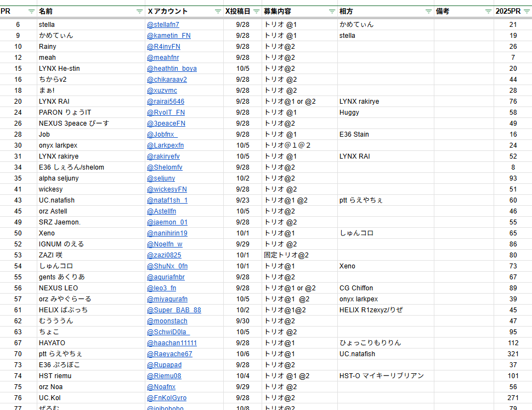The image size is (532, 410).
Task: Open the @Jobfnx_ link
Action: pos(162,134)
